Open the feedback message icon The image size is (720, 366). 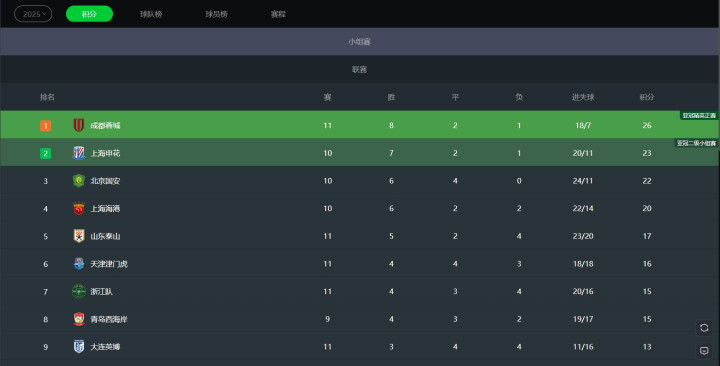click(704, 350)
